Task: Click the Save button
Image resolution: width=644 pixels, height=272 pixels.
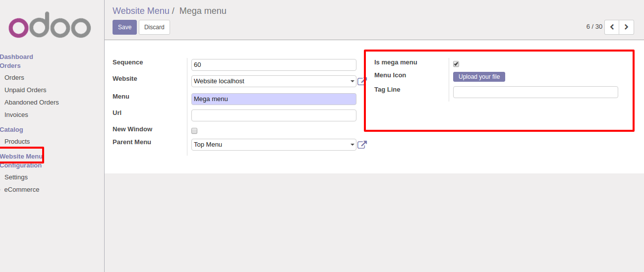Action: tap(124, 27)
